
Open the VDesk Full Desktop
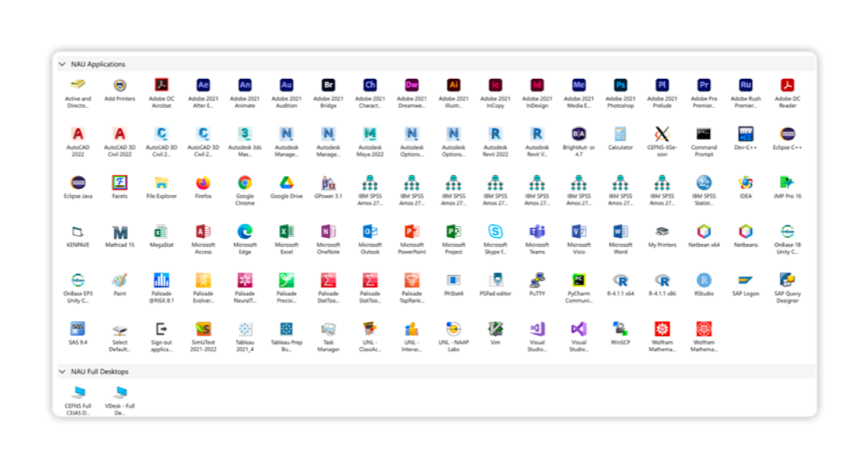tap(120, 394)
